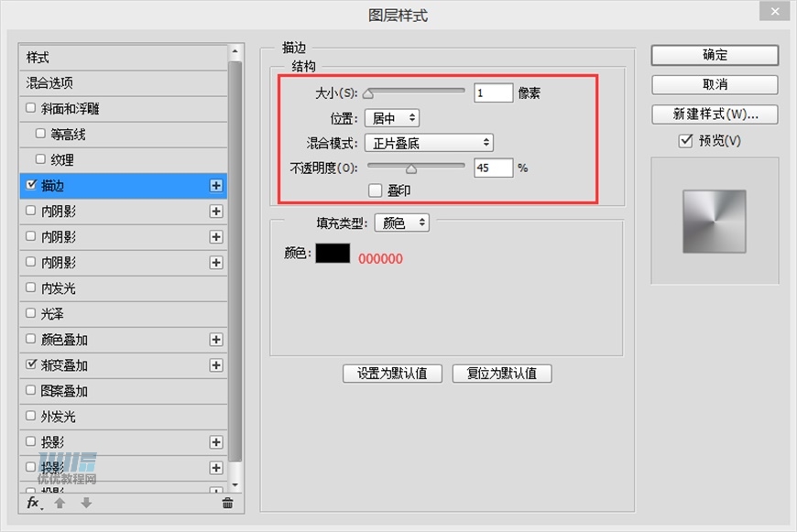Open the 填充类型 dropdown showing 颜色
The width and height of the screenshot is (797, 532).
coord(401,223)
